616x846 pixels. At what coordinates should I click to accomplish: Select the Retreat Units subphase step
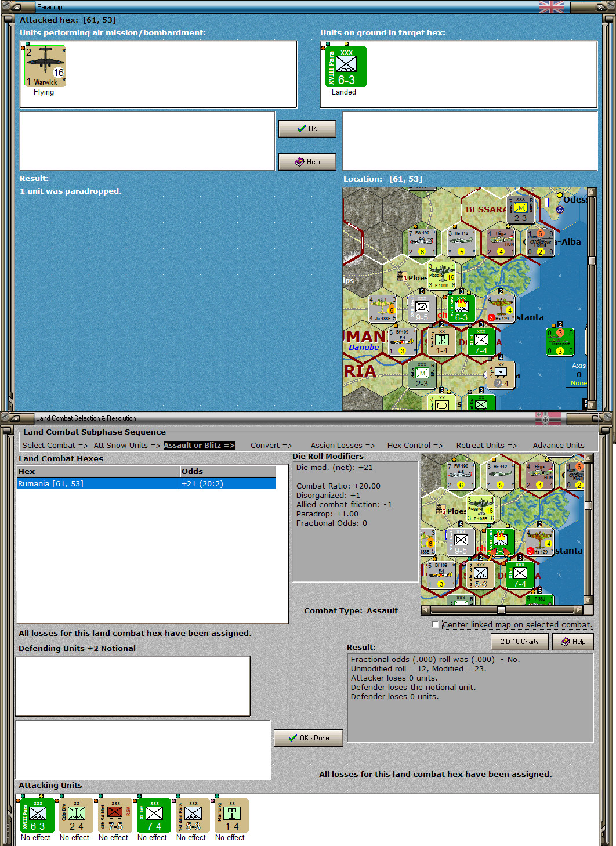487,446
